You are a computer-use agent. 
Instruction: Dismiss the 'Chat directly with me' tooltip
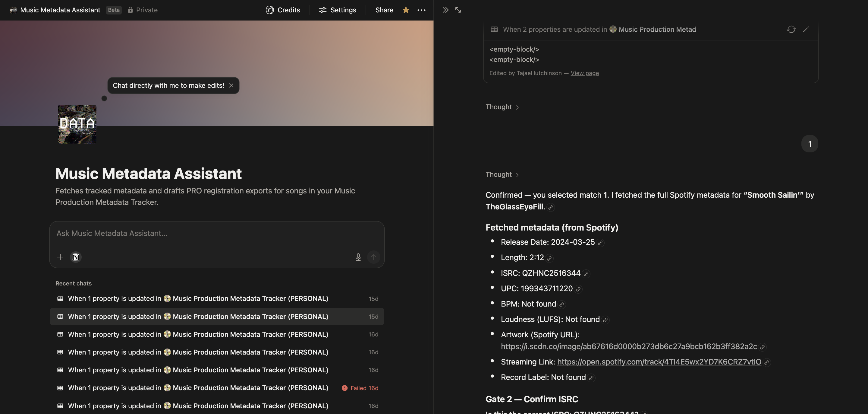(x=231, y=85)
